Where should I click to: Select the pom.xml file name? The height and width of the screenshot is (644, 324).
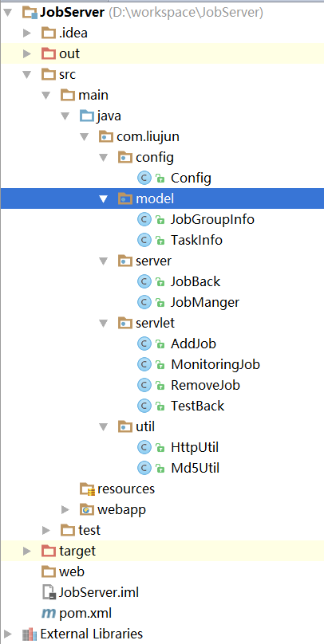(x=85, y=614)
